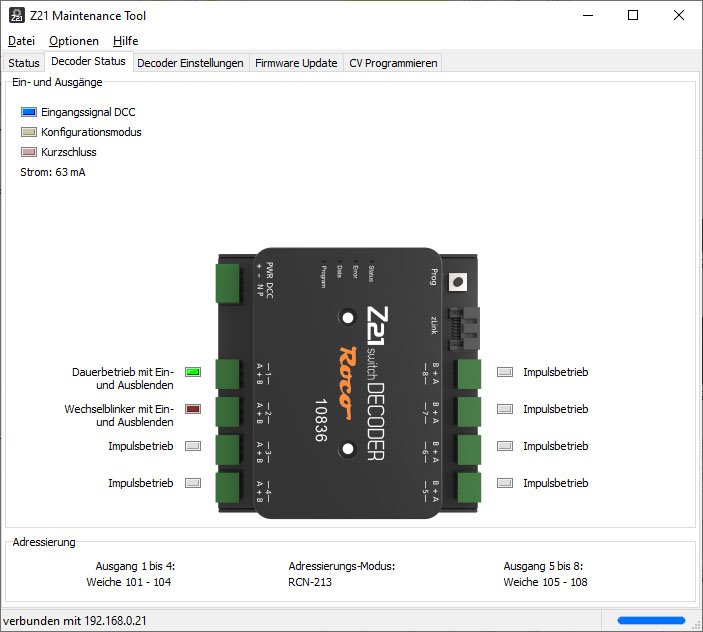The height and width of the screenshot is (632, 703).
Task: Click the output 3 Impulsbetrieb indicator
Action: [193, 446]
